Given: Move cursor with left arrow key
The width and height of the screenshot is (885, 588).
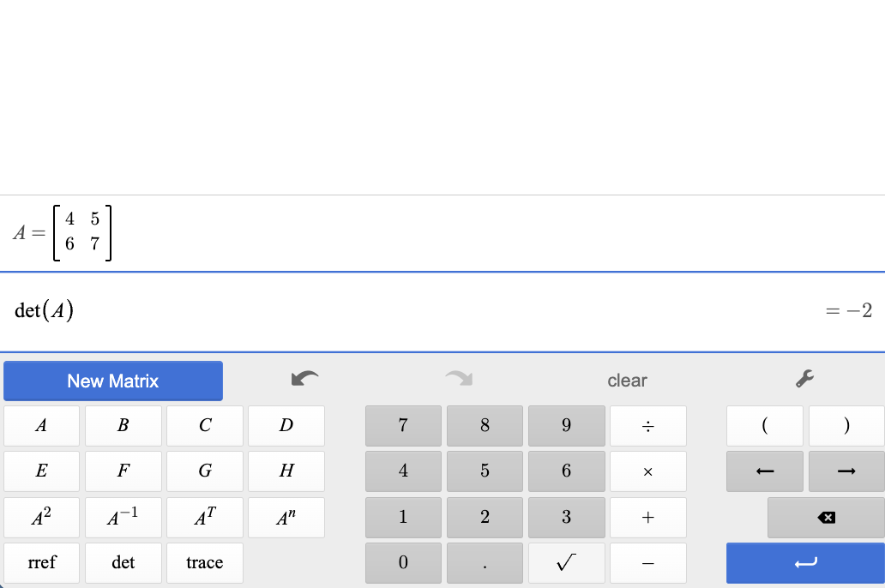Looking at the screenshot, I should 764,471.
